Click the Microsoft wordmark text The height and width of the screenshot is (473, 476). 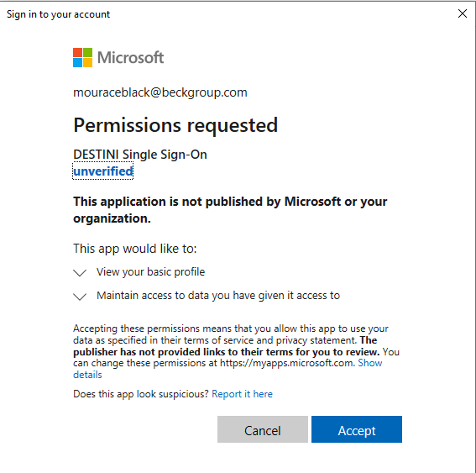tap(130, 58)
